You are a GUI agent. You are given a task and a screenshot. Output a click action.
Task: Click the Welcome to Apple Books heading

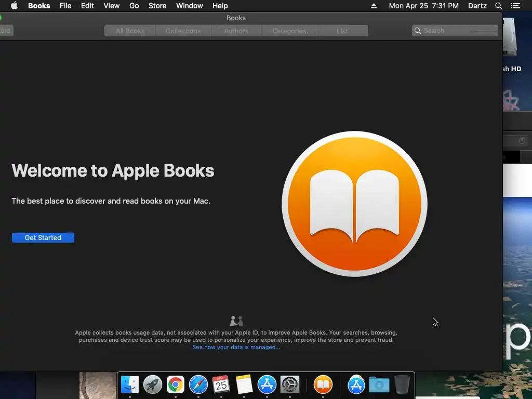point(113,170)
